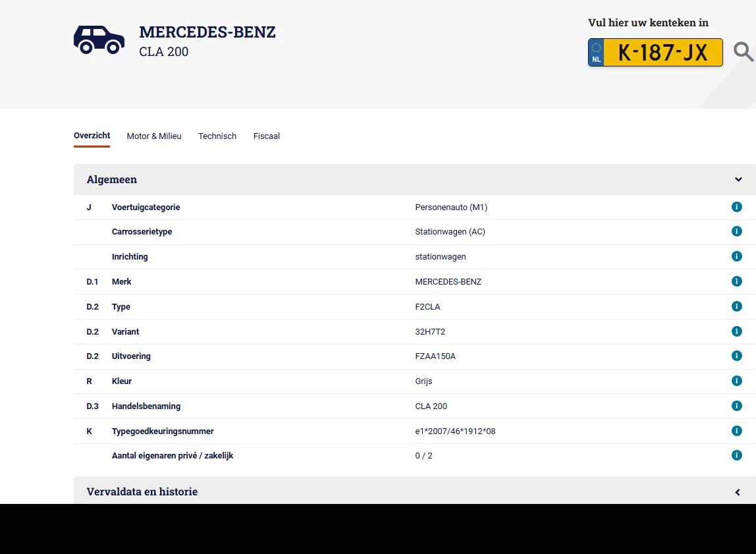The height and width of the screenshot is (554, 756).
Task: Click info icon for Handelsbenaming row
Action: (736, 406)
